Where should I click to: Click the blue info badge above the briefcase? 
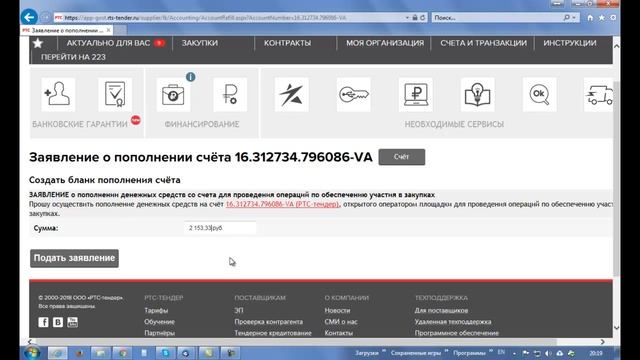191,77
